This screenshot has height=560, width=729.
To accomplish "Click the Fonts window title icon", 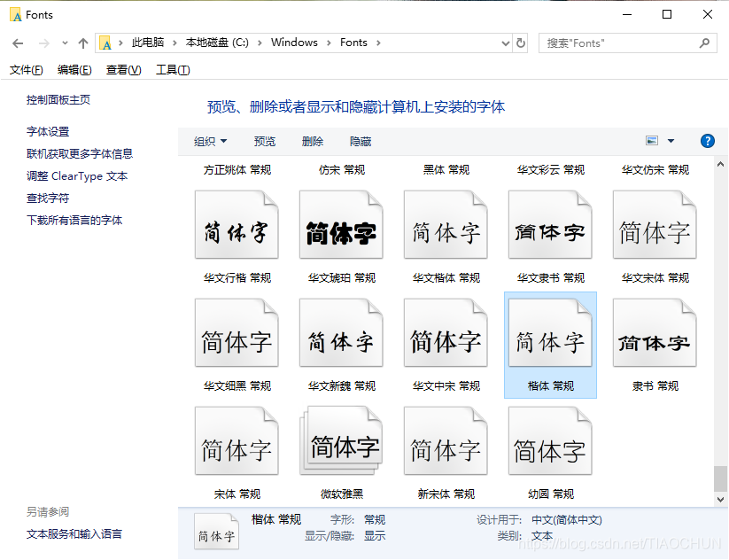I will pos(16,15).
